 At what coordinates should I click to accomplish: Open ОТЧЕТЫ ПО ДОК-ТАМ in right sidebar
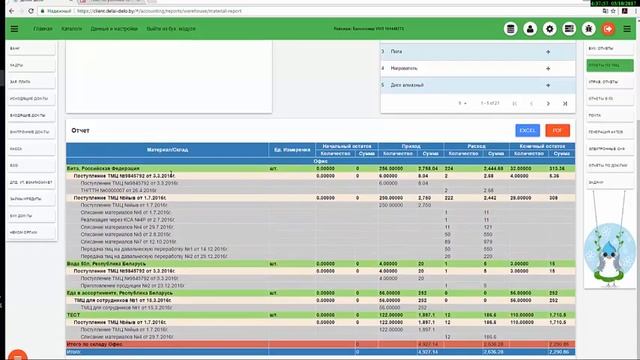[610, 166]
